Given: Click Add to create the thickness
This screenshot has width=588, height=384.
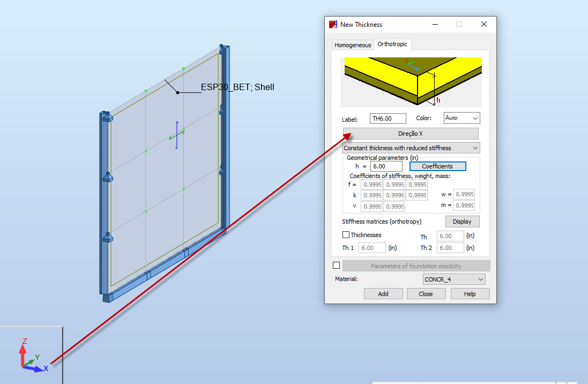Looking at the screenshot, I should (x=383, y=293).
